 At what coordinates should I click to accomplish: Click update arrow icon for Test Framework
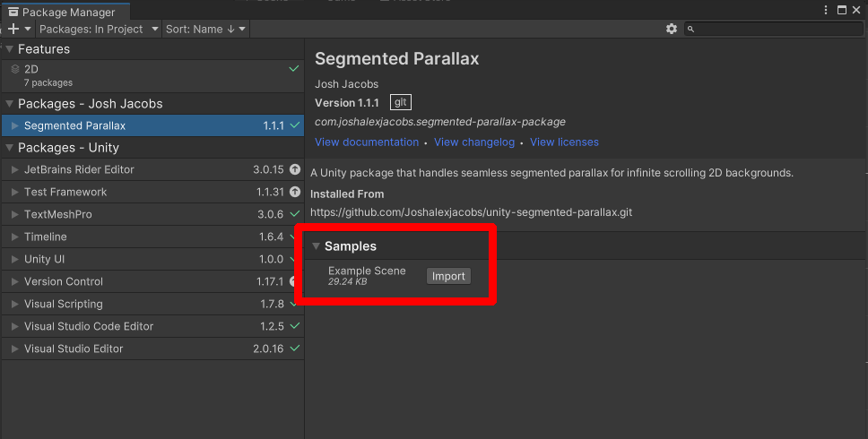tap(294, 192)
